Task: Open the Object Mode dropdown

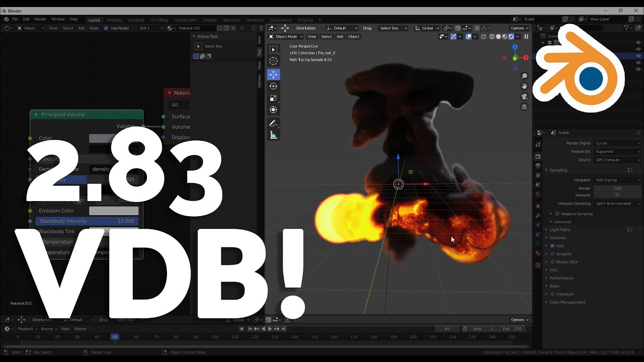Action: (286, 36)
